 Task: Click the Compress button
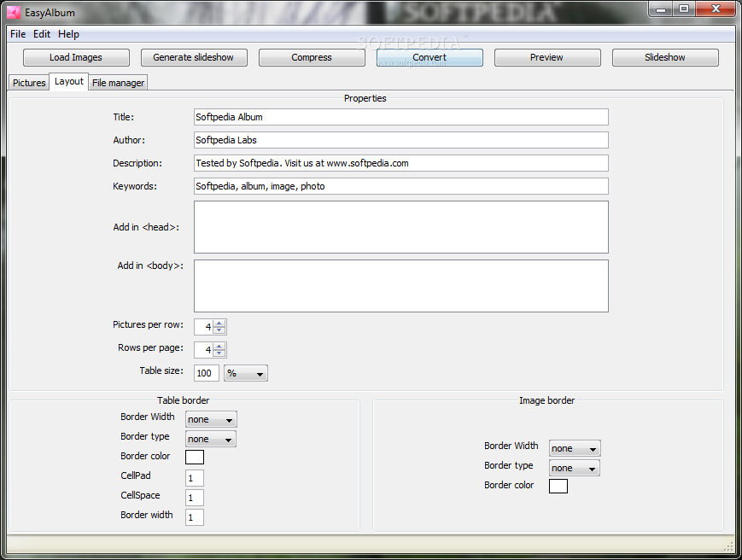[312, 57]
